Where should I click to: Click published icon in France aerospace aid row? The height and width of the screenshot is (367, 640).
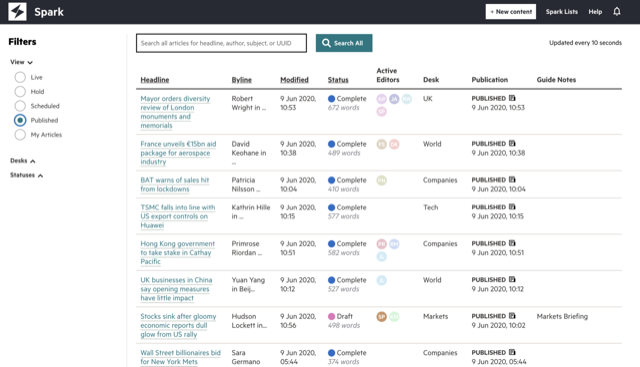point(512,143)
